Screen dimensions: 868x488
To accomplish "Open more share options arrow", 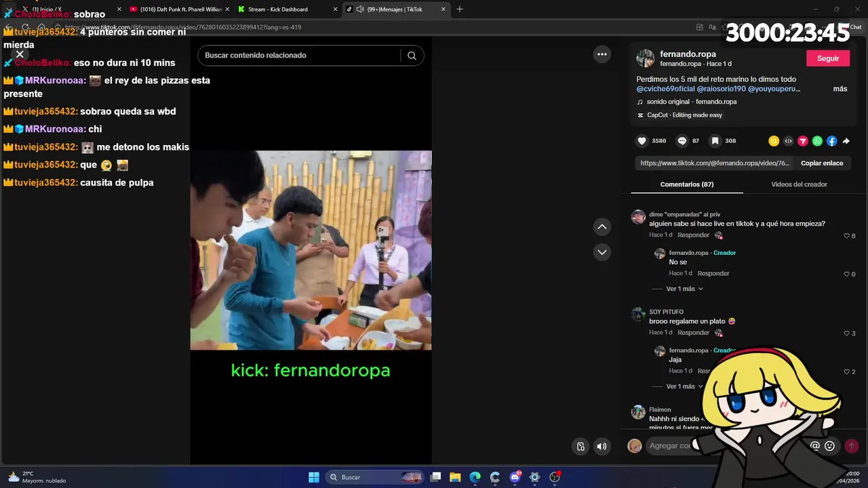I will [846, 141].
